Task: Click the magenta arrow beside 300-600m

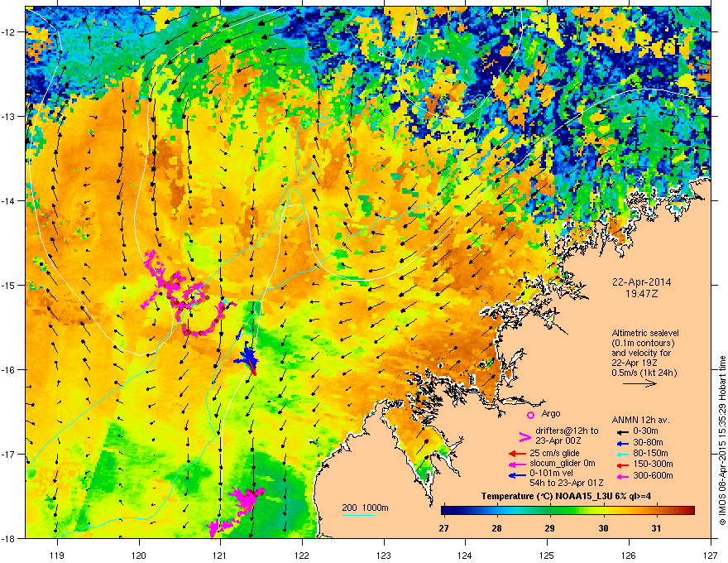Action: click(x=621, y=476)
